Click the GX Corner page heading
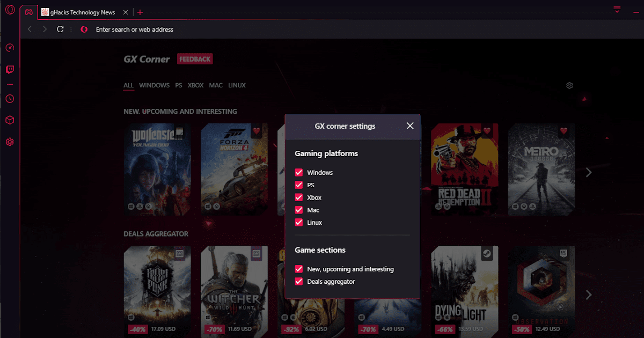 (147, 59)
